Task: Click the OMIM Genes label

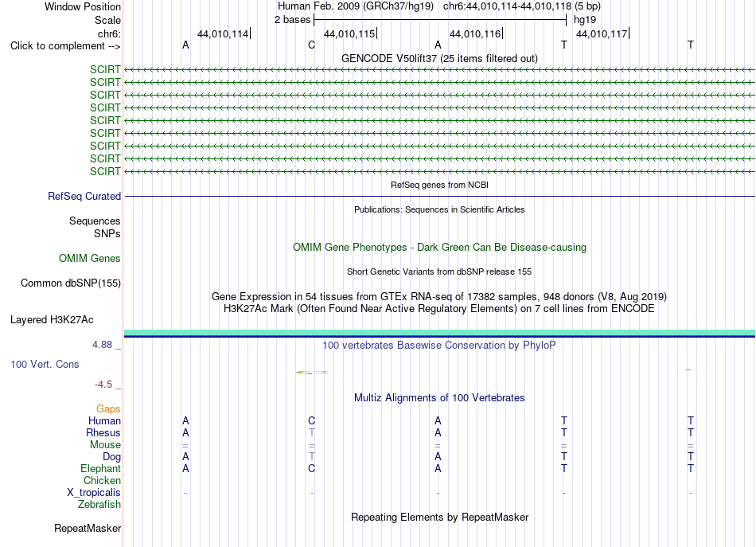Action: click(x=89, y=259)
